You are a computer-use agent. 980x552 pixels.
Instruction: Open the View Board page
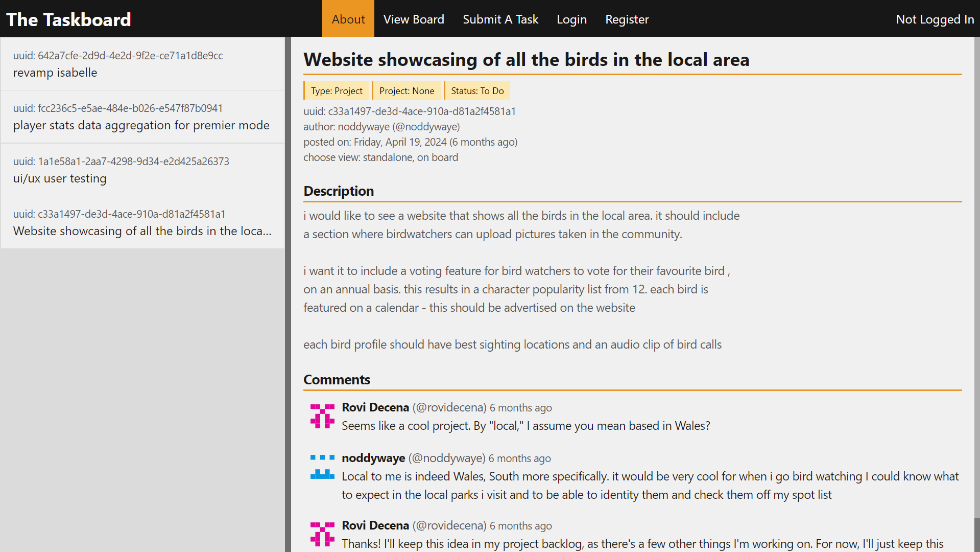tap(414, 19)
